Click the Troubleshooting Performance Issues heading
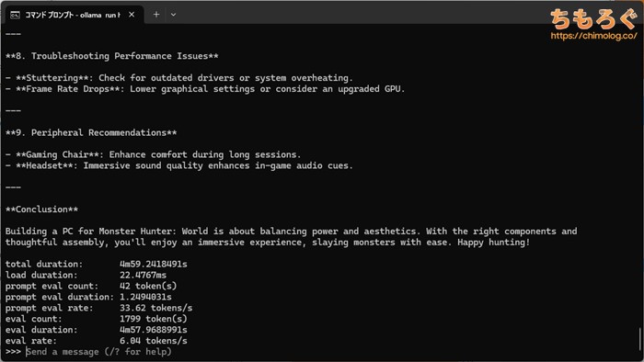The height and width of the screenshot is (362, 644). pos(111,56)
